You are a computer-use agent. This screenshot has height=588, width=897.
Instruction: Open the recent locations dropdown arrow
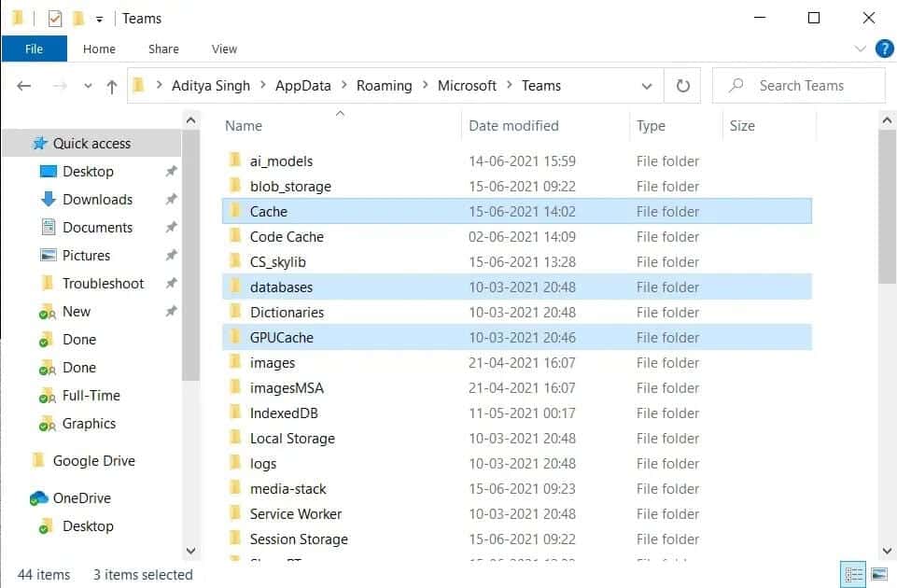coord(88,86)
